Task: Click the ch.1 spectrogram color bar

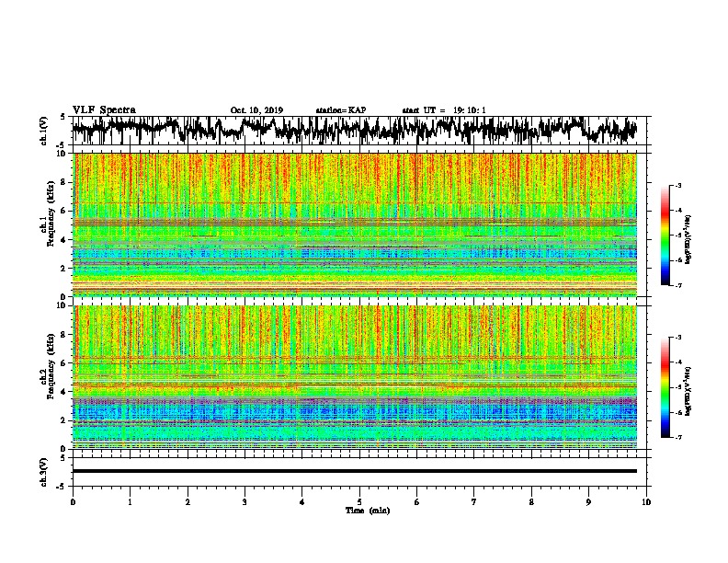Action: click(x=665, y=236)
